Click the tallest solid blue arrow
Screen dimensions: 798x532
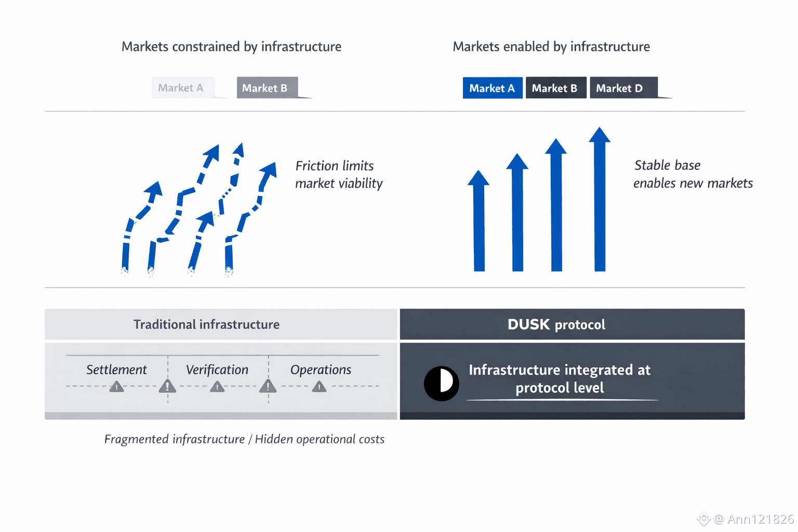(600, 203)
